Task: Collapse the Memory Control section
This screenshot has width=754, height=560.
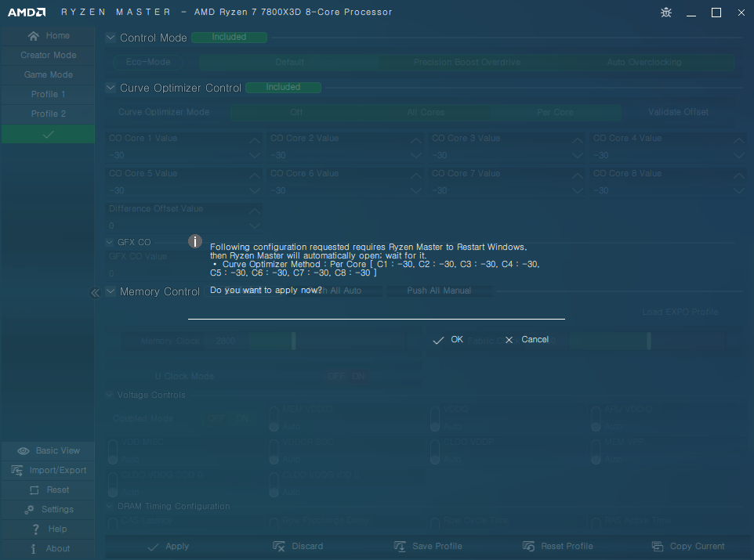Action: (x=111, y=291)
